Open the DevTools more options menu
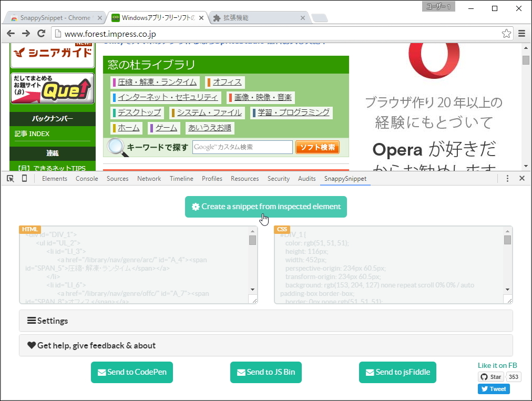 (507, 178)
